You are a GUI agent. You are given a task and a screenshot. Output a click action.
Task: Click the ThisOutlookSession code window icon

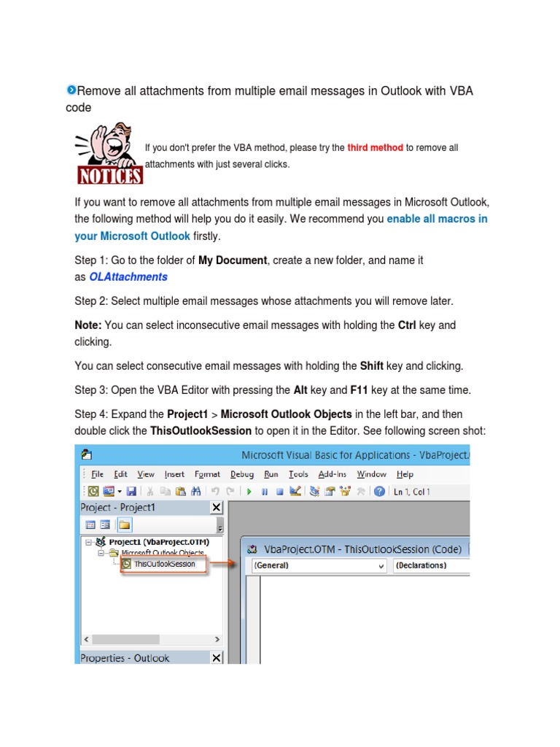[252, 549]
